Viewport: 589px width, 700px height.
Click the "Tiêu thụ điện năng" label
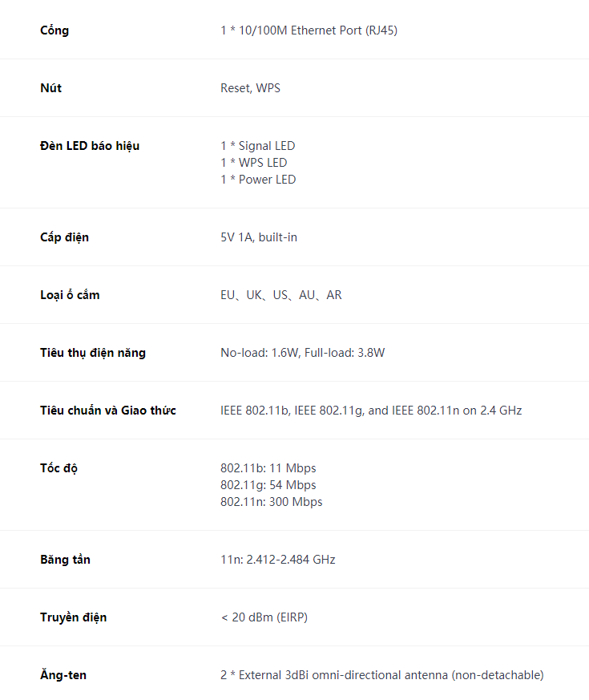pyautogui.click(x=93, y=353)
